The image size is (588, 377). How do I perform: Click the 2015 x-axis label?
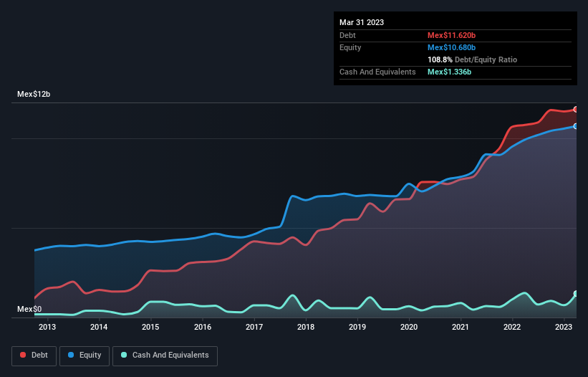click(x=150, y=327)
